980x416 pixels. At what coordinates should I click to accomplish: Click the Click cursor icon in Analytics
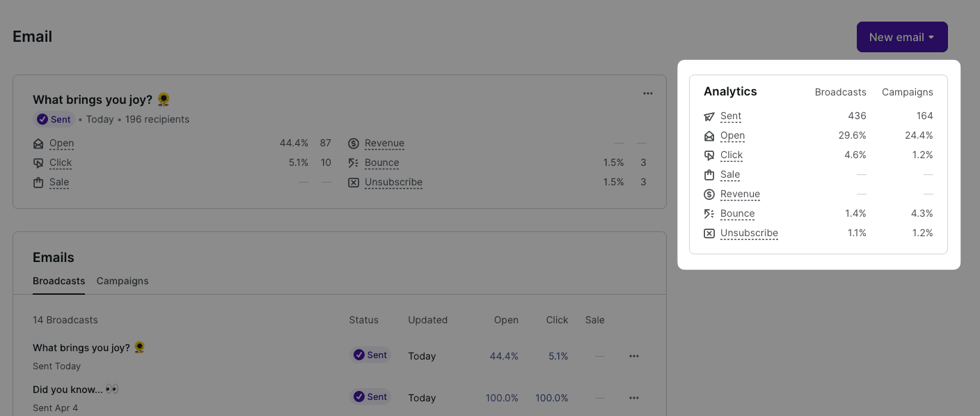[x=709, y=155]
